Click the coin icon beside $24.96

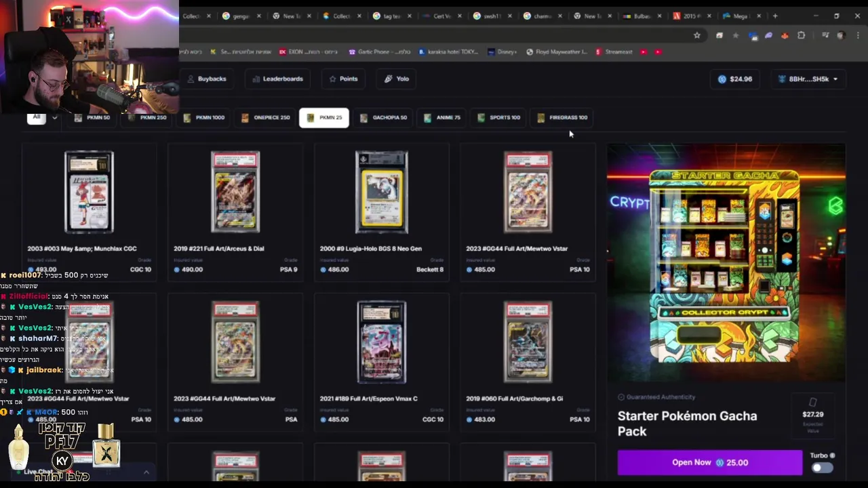point(722,79)
